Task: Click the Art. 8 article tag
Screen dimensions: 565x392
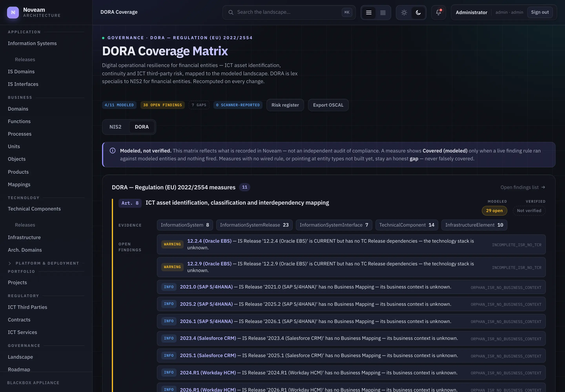Action: point(130,203)
